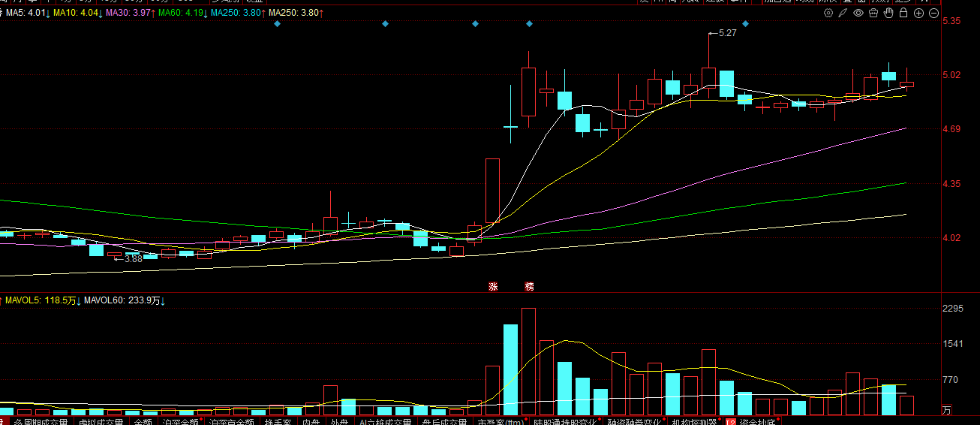Zoom in with the plus icon
980x425 pixels.
point(918,13)
